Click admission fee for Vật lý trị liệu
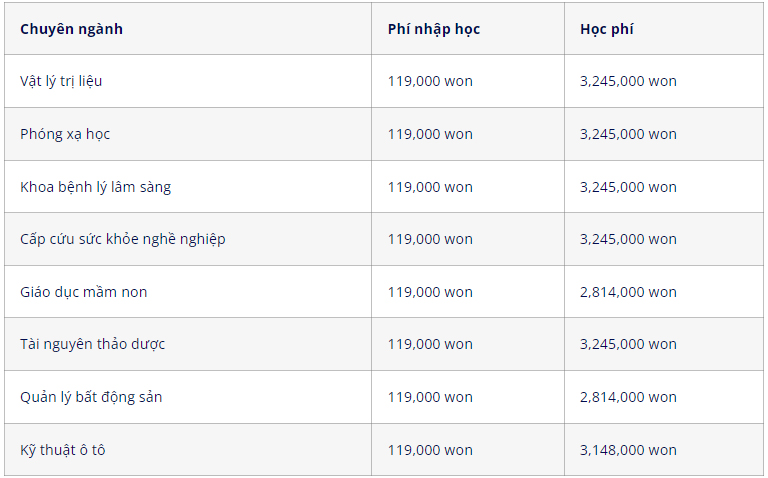Screen dimensions: 768x478 pos(430,81)
